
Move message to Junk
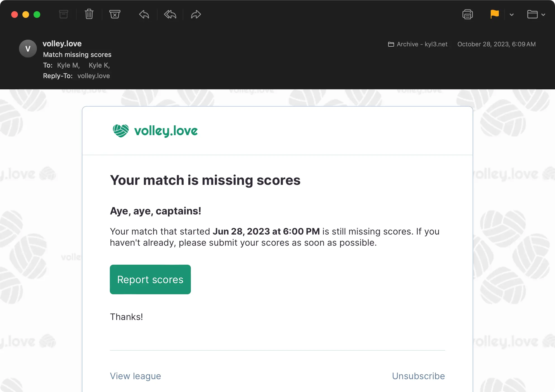click(115, 14)
